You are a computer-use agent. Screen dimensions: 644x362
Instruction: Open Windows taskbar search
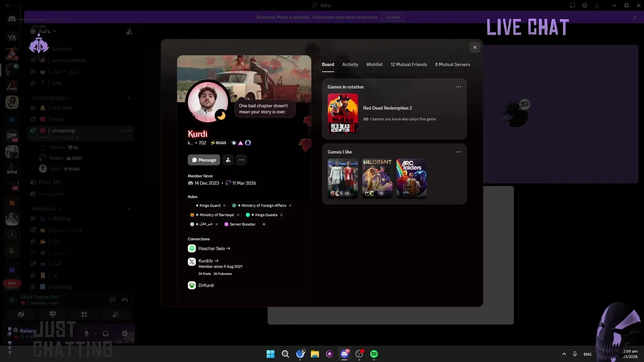pyautogui.click(x=285, y=354)
